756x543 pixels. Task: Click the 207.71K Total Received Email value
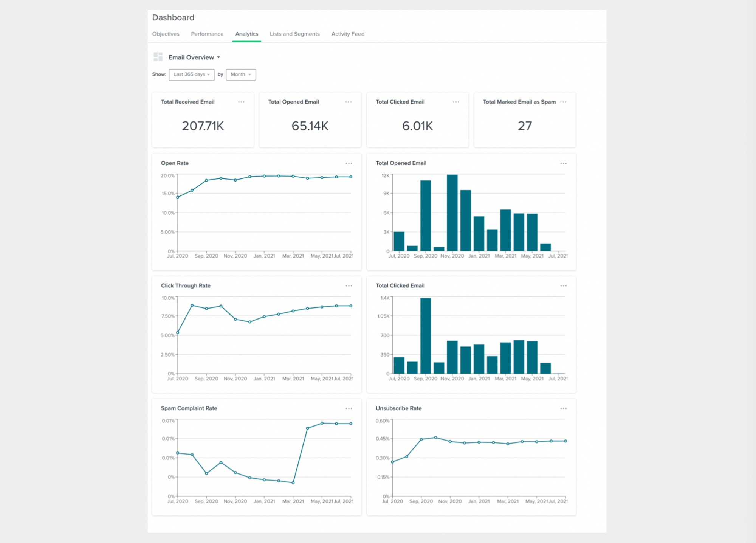tap(203, 126)
